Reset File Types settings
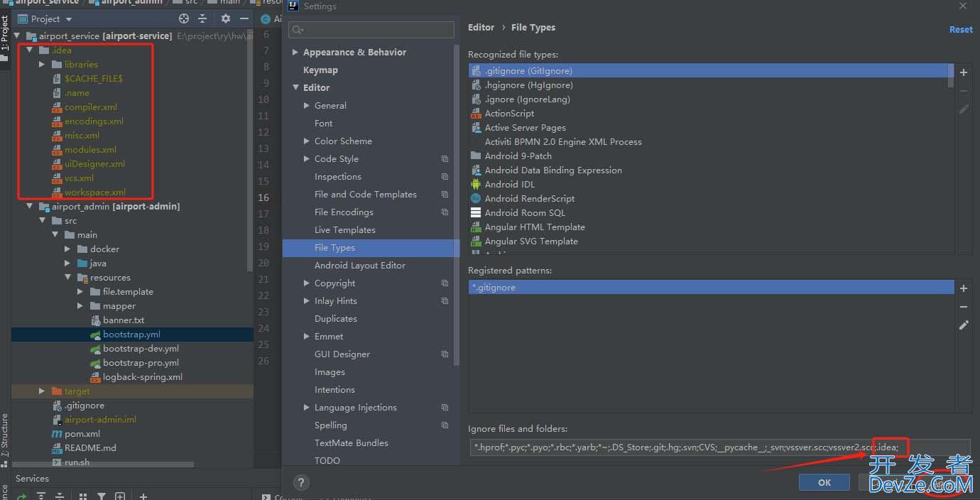Image resolution: width=980 pixels, height=500 pixels. [961, 30]
